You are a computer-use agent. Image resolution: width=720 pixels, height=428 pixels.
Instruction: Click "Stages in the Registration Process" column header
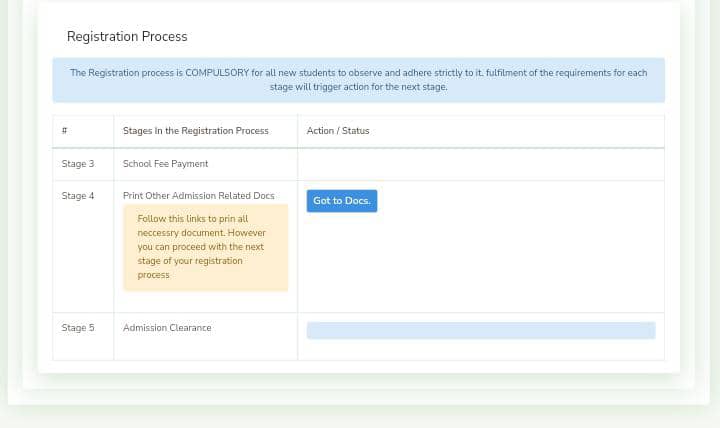click(196, 131)
